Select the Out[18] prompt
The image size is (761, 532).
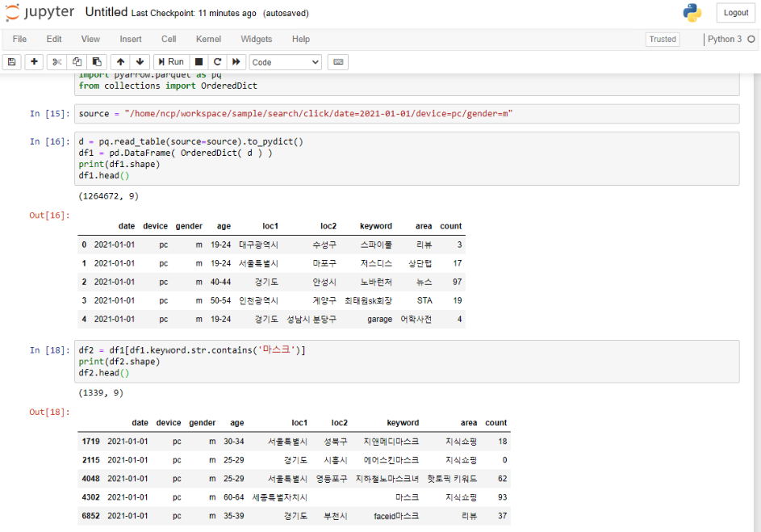(x=49, y=412)
